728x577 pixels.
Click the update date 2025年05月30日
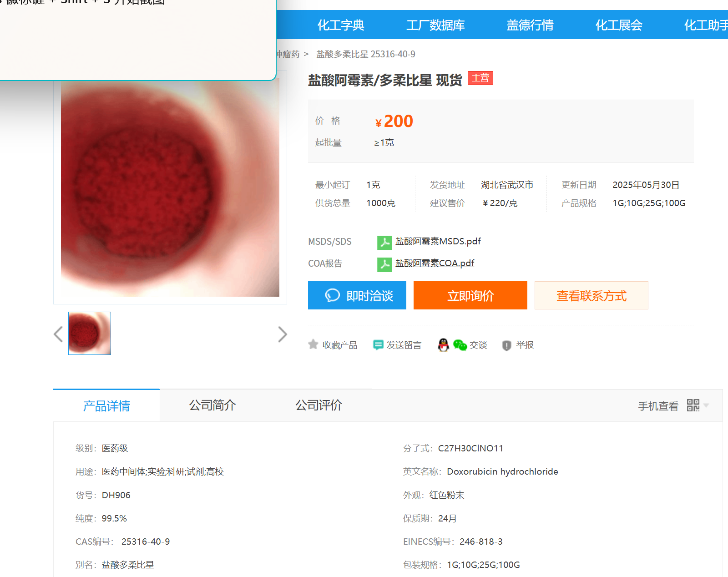tap(646, 185)
